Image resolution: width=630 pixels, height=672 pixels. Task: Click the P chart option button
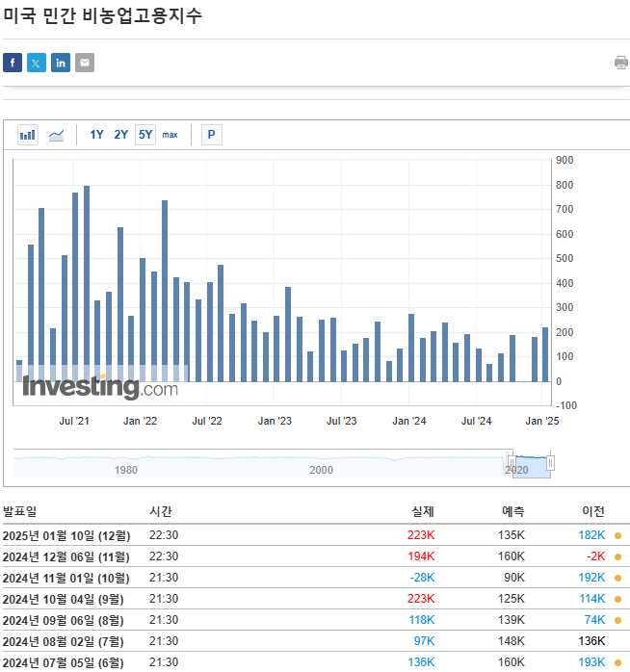[x=211, y=135]
